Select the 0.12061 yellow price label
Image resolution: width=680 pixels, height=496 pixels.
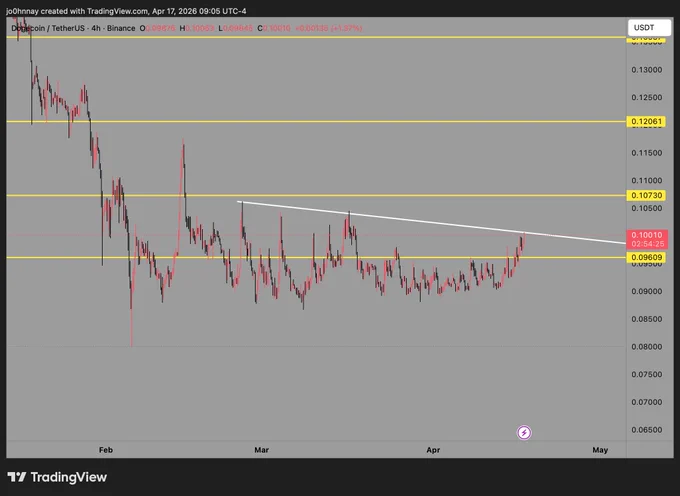[647, 121]
